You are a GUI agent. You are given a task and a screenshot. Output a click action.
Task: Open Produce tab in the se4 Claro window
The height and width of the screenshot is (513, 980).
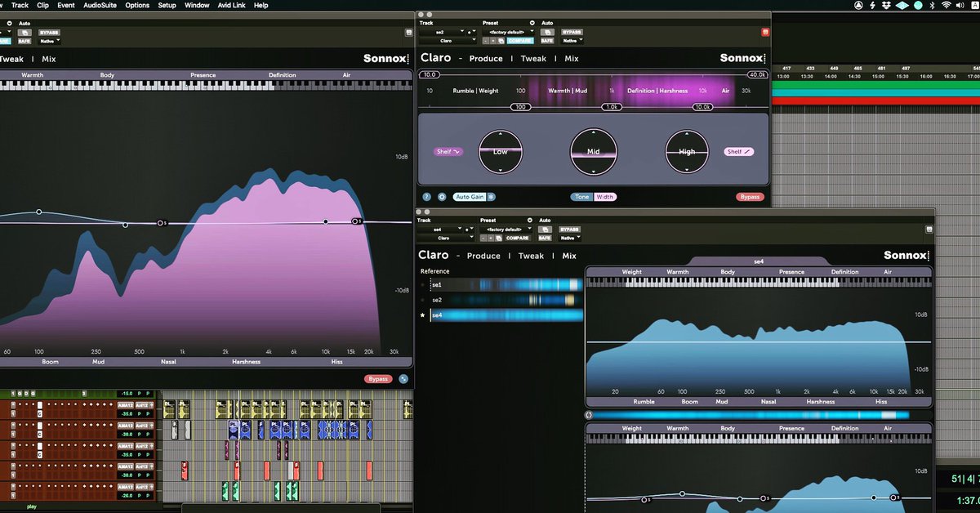coord(483,256)
